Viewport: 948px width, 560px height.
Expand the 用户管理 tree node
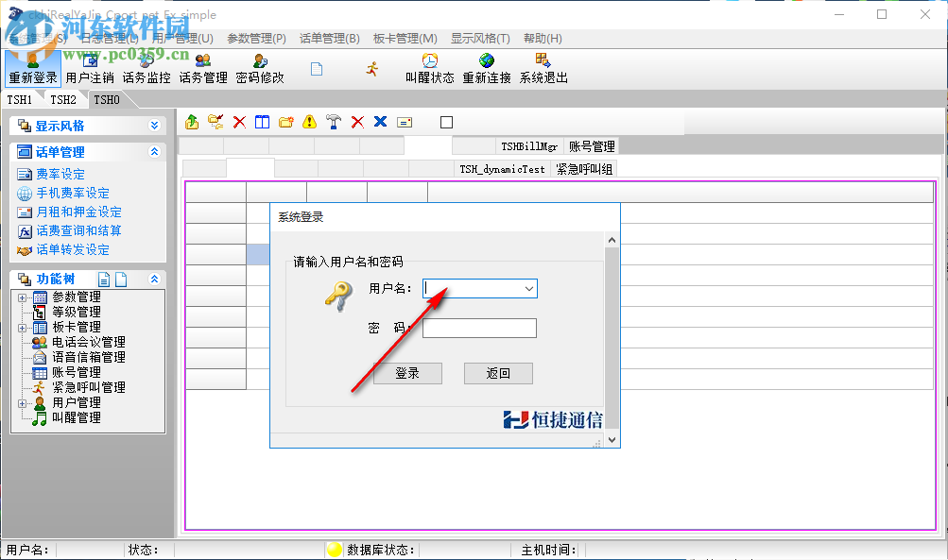click(21, 403)
